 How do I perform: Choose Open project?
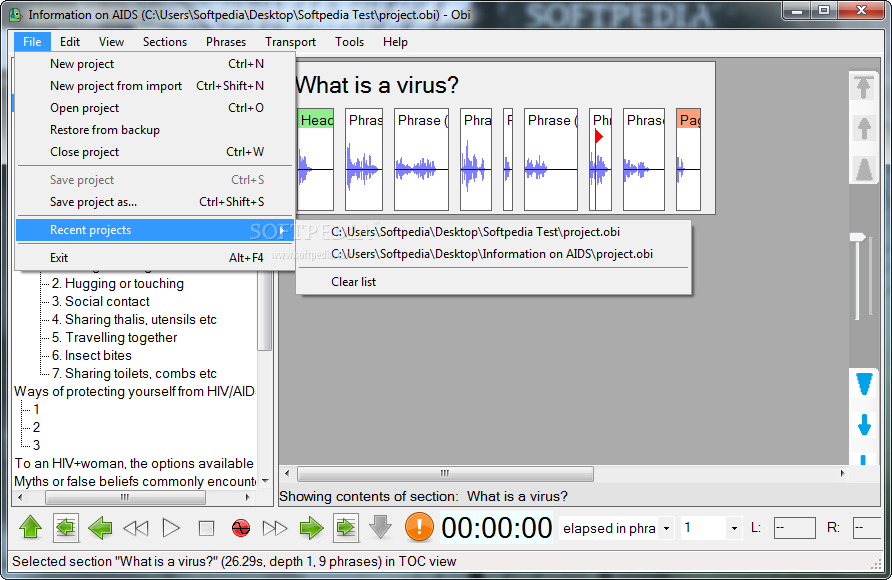pos(155,108)
